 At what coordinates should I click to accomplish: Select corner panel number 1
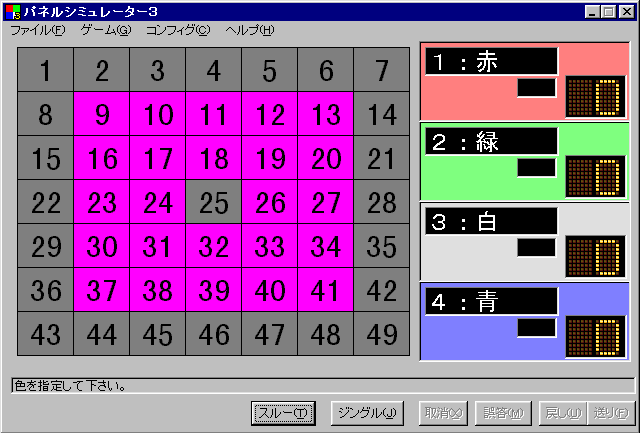(45, 69)
